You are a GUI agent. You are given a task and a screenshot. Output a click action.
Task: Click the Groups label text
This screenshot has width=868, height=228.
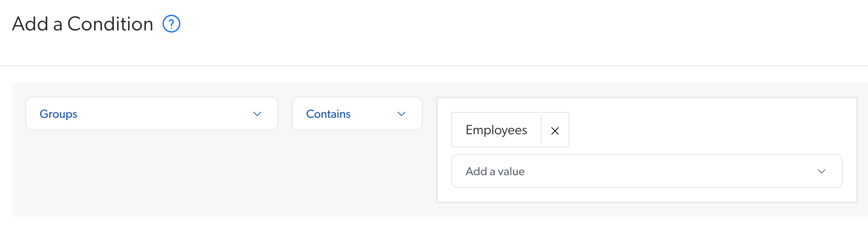tap(58, 114)
